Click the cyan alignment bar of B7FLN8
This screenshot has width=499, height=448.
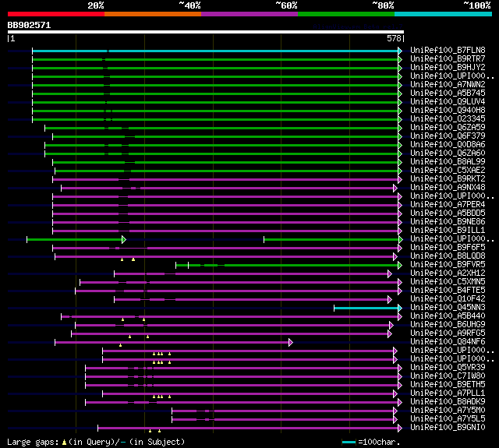(215, 51)
